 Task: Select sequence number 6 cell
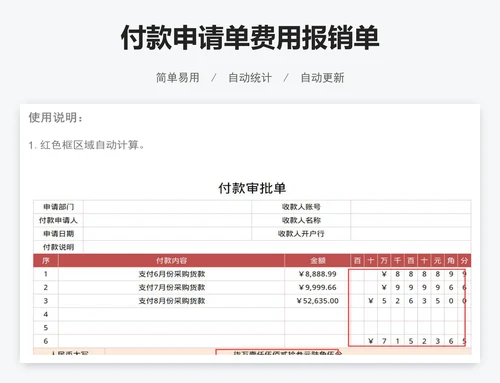(46, 341)
